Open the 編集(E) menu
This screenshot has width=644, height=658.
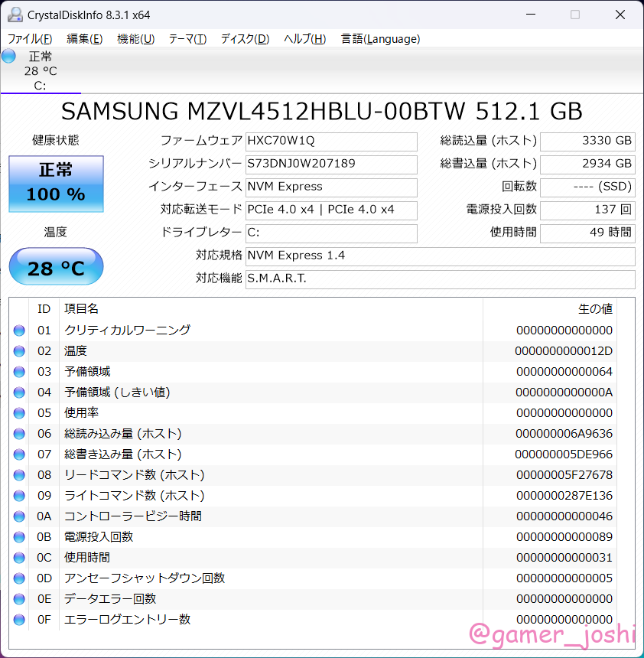pyautogui.click(x=84, y=39)
